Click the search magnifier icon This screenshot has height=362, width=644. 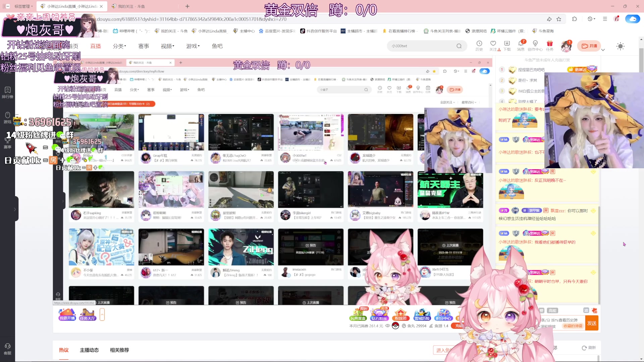tap(459, 46)
